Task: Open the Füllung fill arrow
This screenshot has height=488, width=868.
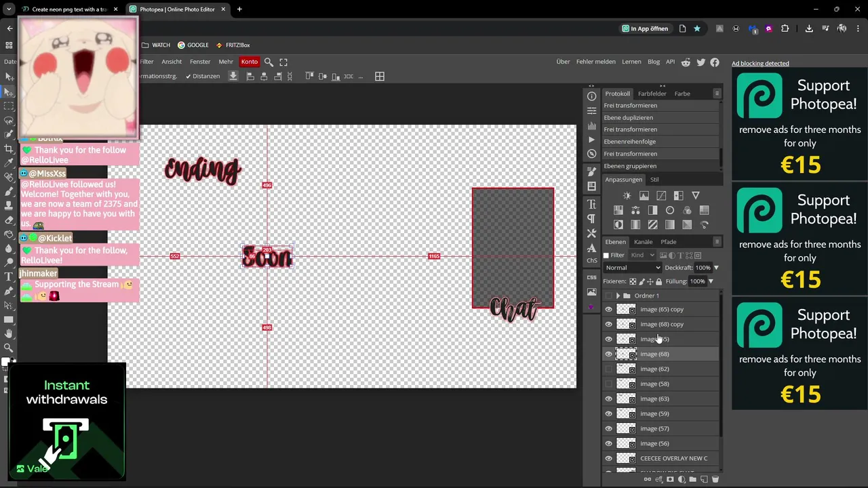Action: (x=711, y=281)
